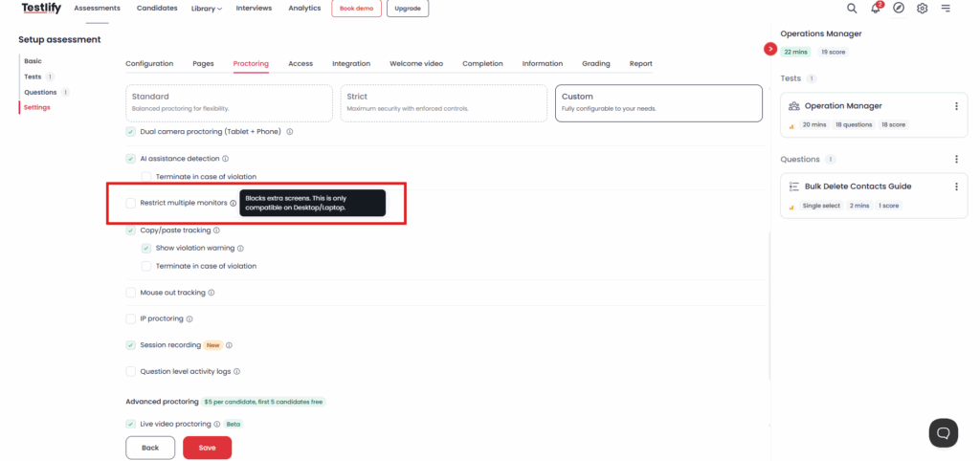The image size is (980, 461).
Task: Click info icon beside Copy/paste tracking
Action: 216,230
